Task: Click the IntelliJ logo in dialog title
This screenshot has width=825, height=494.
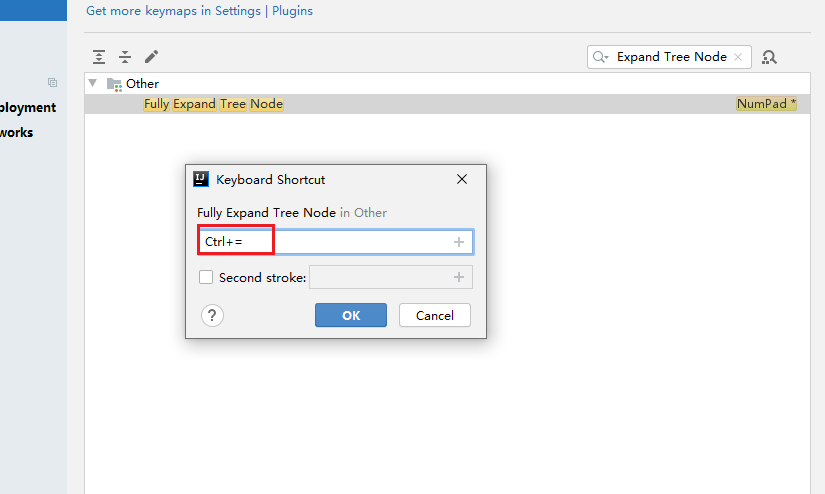Action: pyautogui.click(x=201, y=179)
